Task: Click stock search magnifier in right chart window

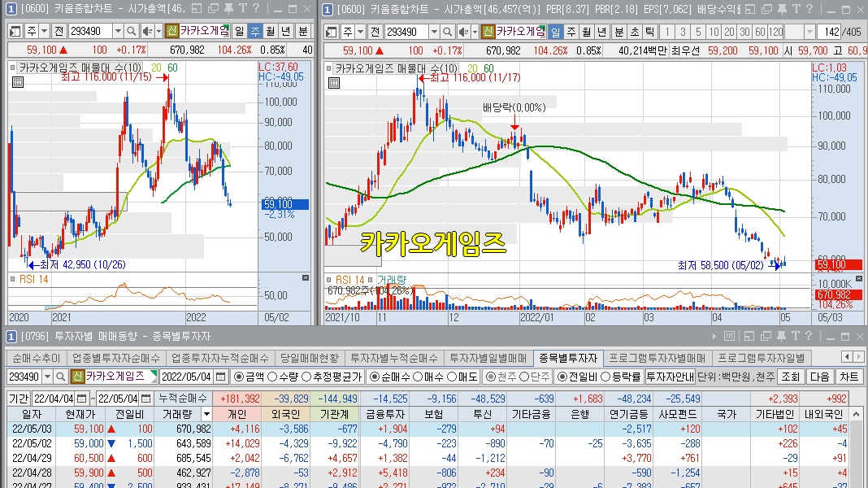Action: point(448,32)
